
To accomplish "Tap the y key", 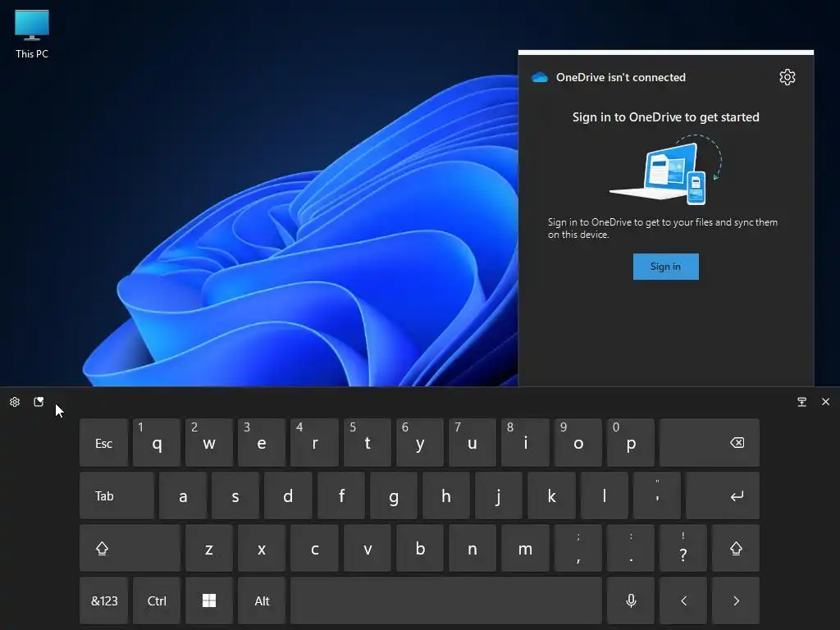I will point(419,442).
